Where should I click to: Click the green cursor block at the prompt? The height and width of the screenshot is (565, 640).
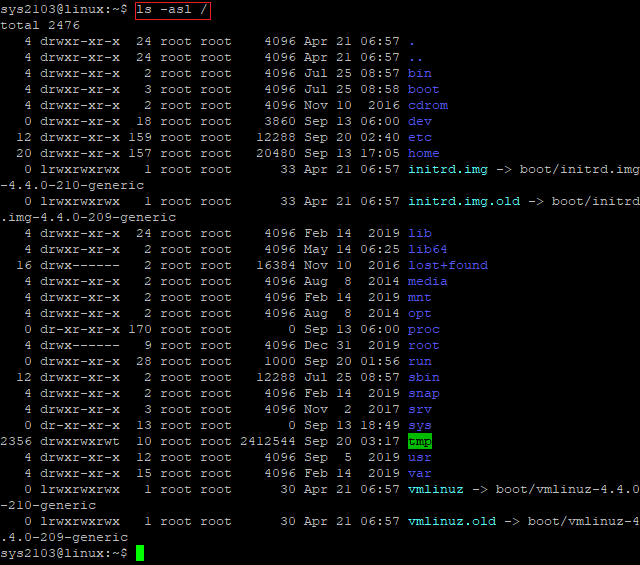point(140,553)
